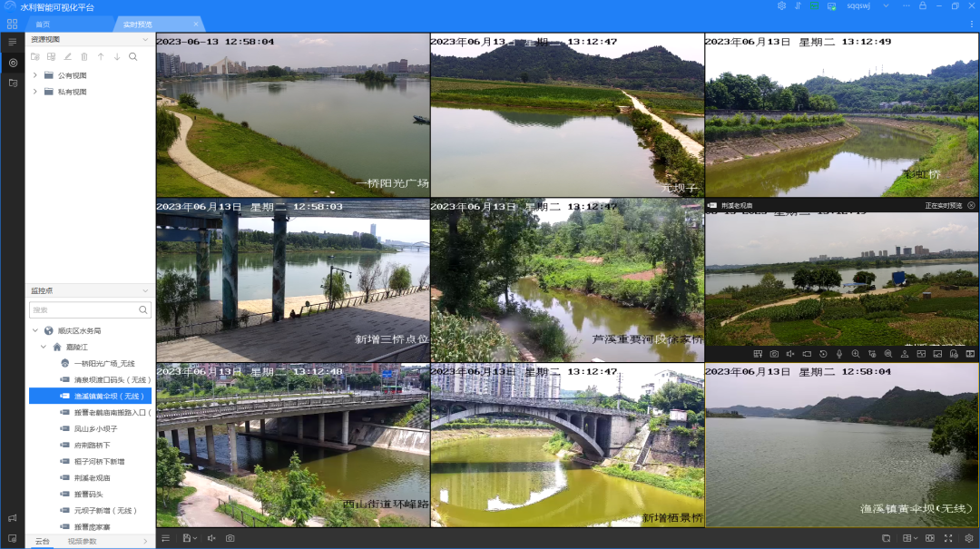Mute audio in the 荆溪老观庙 tile toolbar
Screen dimensions: 980x549
tap(790, 353)
